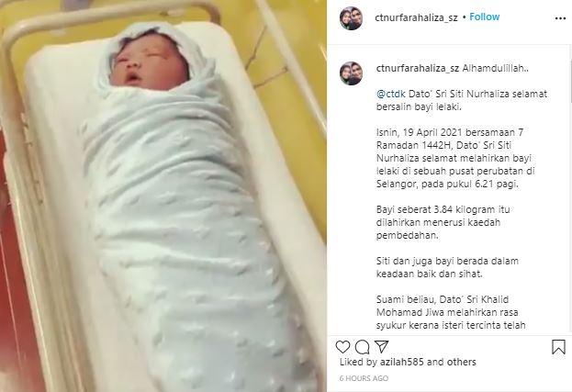Open ctnurfarahaliza_sz username in header
Image resolution: width=572 pixels, height=392 pixels.
point(416,17)
